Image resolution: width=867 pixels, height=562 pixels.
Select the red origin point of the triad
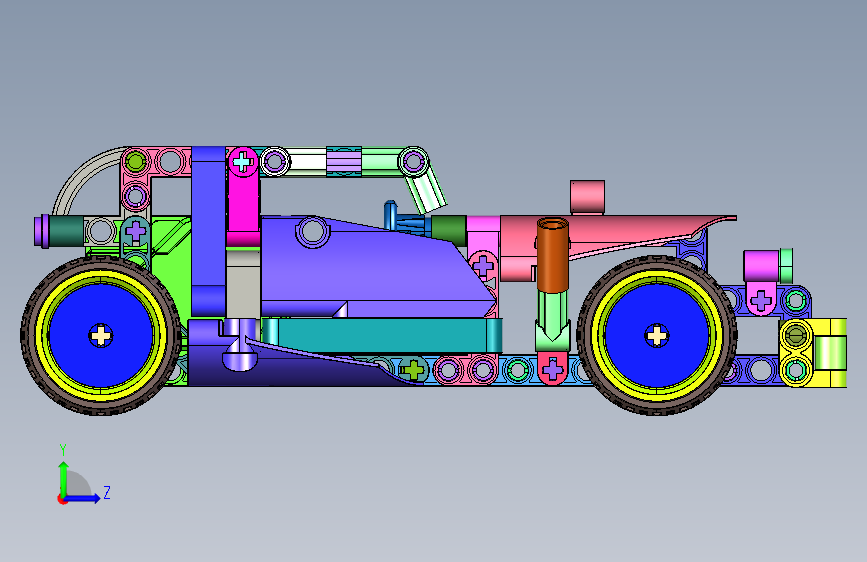pyautogui.click(x=62, y=499)
